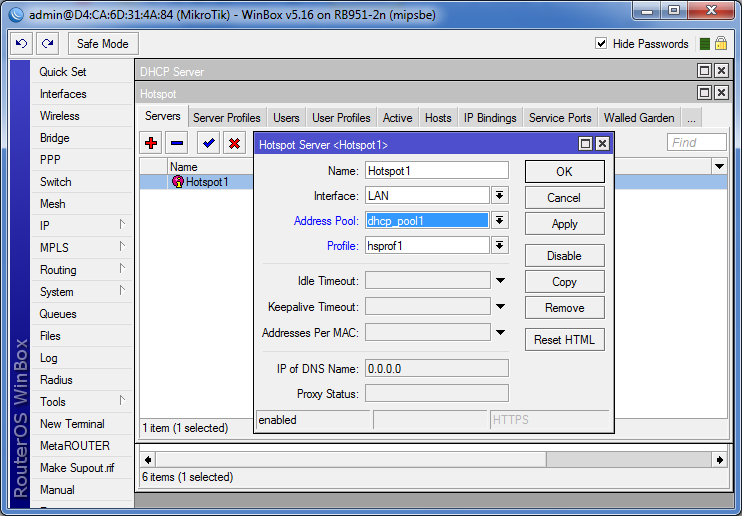Viewport: 742px width, 516px height.
Task: Click the Reset HTML button
Action: tap(565, 339)
